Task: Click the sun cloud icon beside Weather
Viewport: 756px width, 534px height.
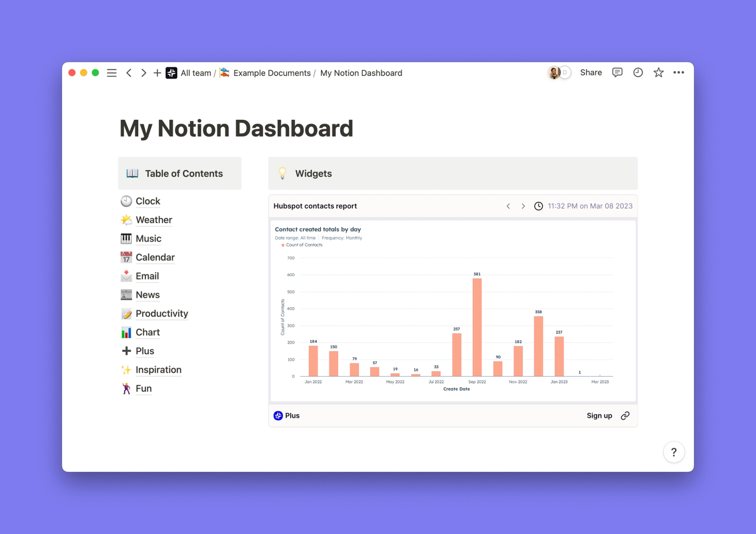Action: pyautogui.click(x=126, y=220)
